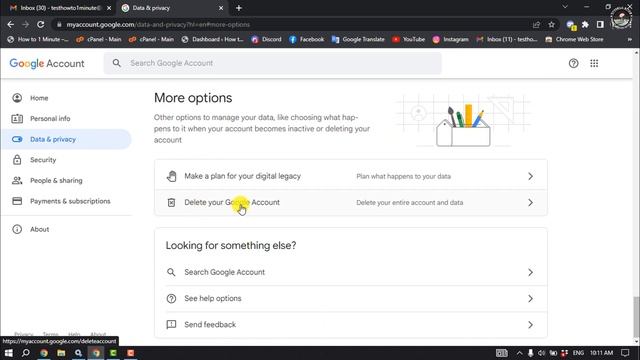The width and height of the screenshot is (640, 360).
Task: Show hidden system tray icons
Action: pyautogui.click(x=519, y=353)
